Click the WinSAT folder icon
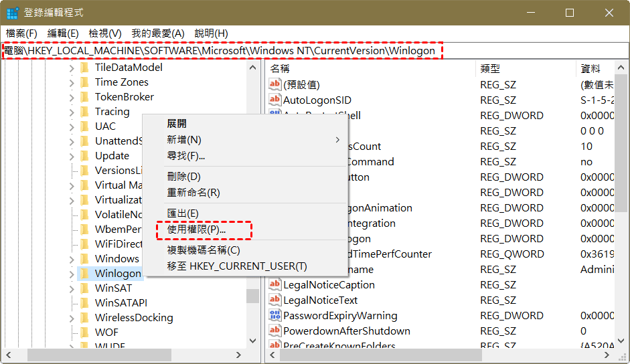 click(84, 288)
